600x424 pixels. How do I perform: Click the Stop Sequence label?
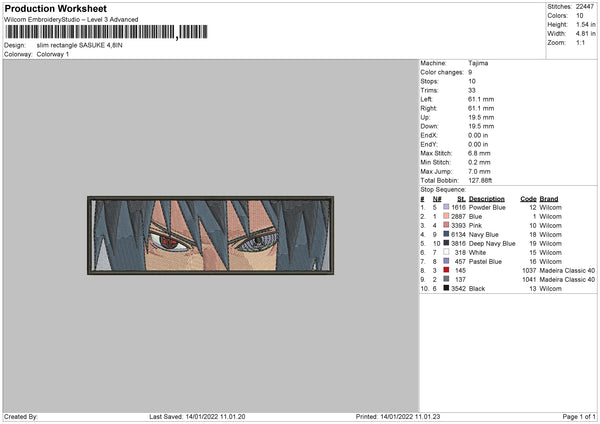click(443, 189)
